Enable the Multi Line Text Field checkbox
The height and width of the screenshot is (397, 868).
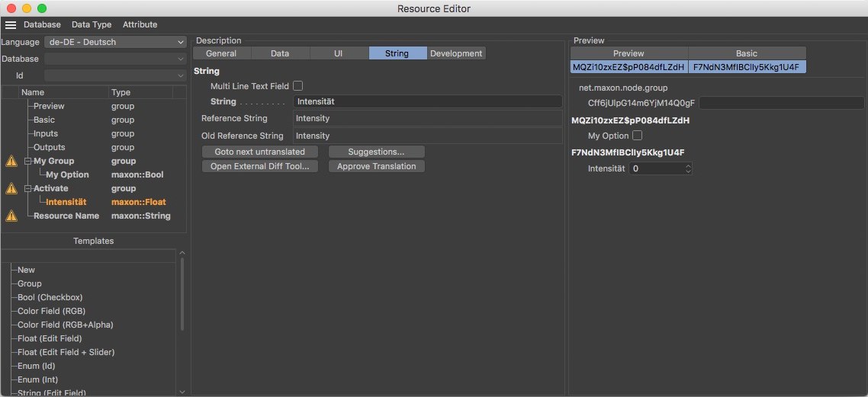[298, 86]
